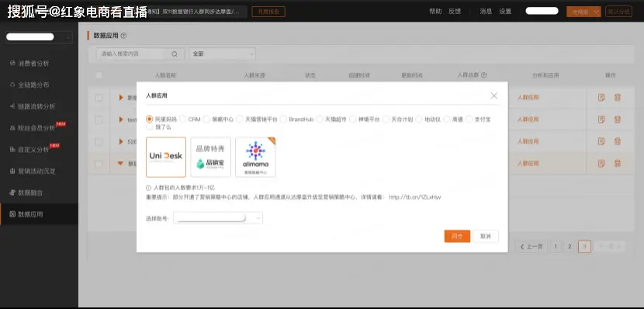Click edit icon in the highlighted expanded row
The height and width of the screenshot is (309, 644).
click(x=601, y=163)
